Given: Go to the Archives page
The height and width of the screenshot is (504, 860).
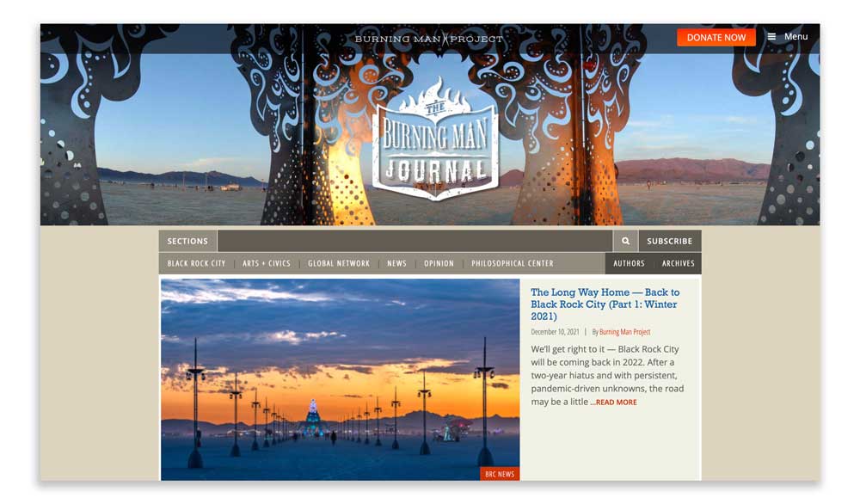Looking at the screenshot, I should pos(678,263).
